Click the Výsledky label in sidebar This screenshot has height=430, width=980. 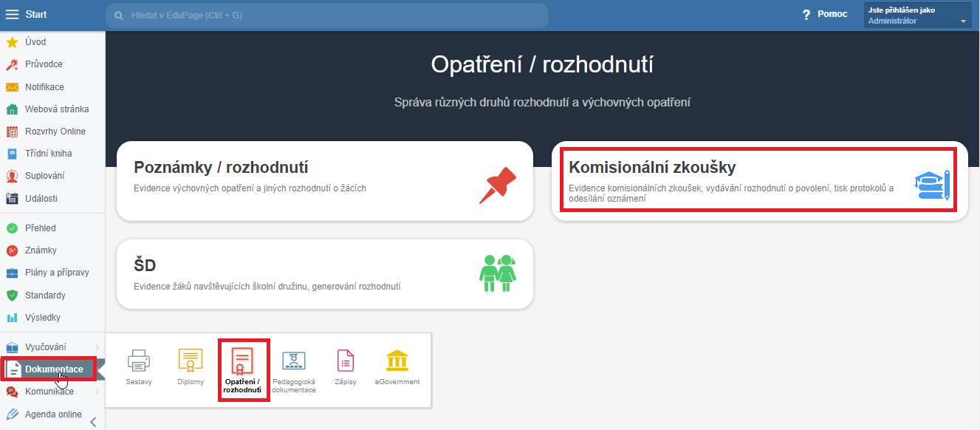click(x=43, y=318)
